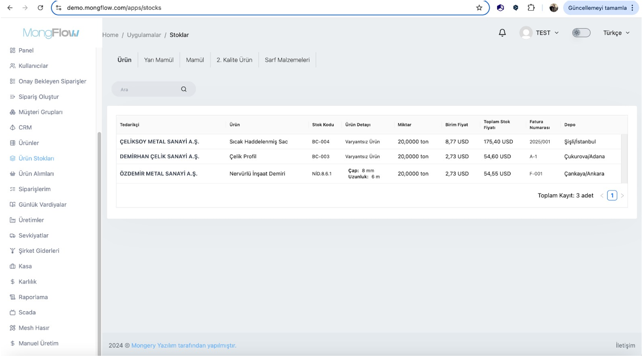This screenshot has height=356, width=644.
Task: Toggle the dark mode switch
Action: (x=581, y=33)
